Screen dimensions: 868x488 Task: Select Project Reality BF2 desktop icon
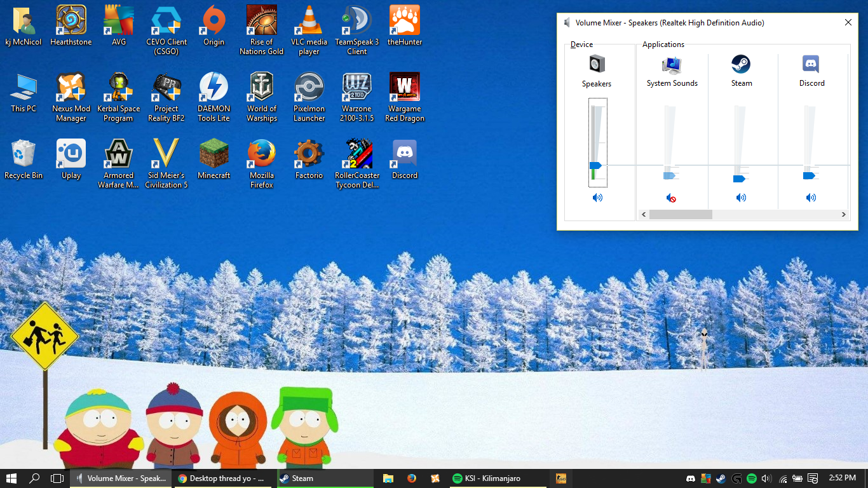pyautogui.click(x=166, y=97)
